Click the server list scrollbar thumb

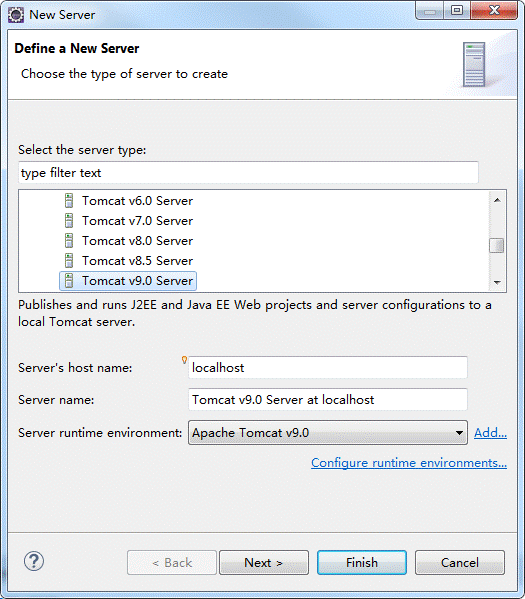pyautogui.click(x=497, y=245)
